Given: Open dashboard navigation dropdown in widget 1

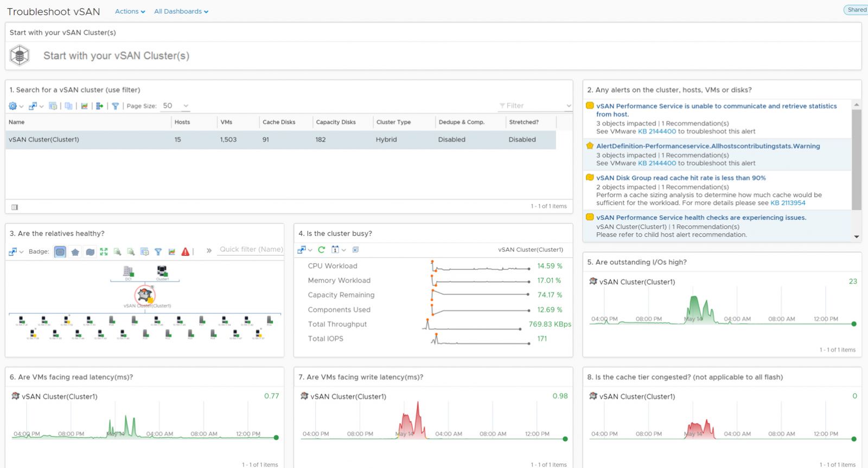Looking at the screenshot, I should pyautogui.click(x=36, y=106).
